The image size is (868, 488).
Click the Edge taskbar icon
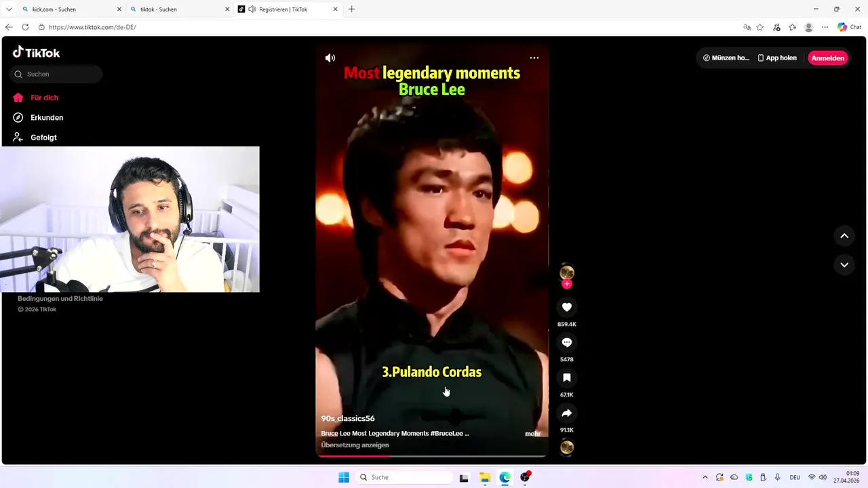pyautogui.click(x=505, y=477)
